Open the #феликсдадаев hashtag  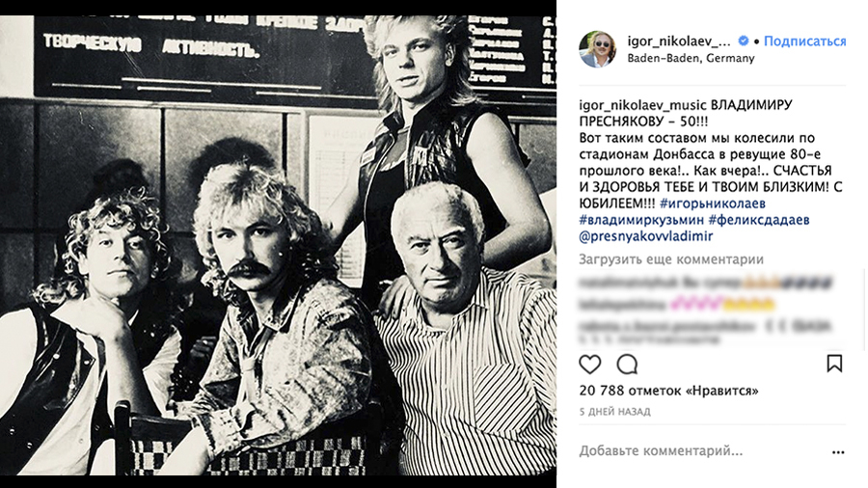(x=759, y=220)
